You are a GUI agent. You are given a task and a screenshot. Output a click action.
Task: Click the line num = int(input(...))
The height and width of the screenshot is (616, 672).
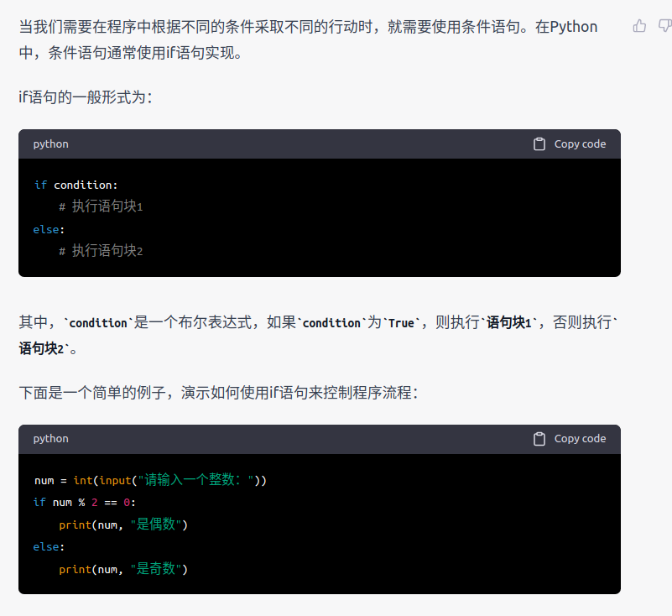pyautogui.click(x=150, y=480)
